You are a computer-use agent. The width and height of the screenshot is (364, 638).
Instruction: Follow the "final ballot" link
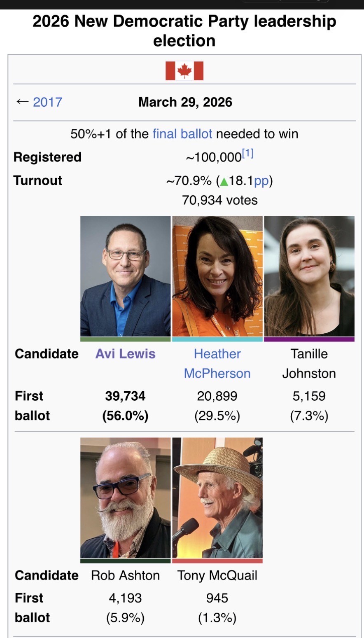click(x=182, y=133)
